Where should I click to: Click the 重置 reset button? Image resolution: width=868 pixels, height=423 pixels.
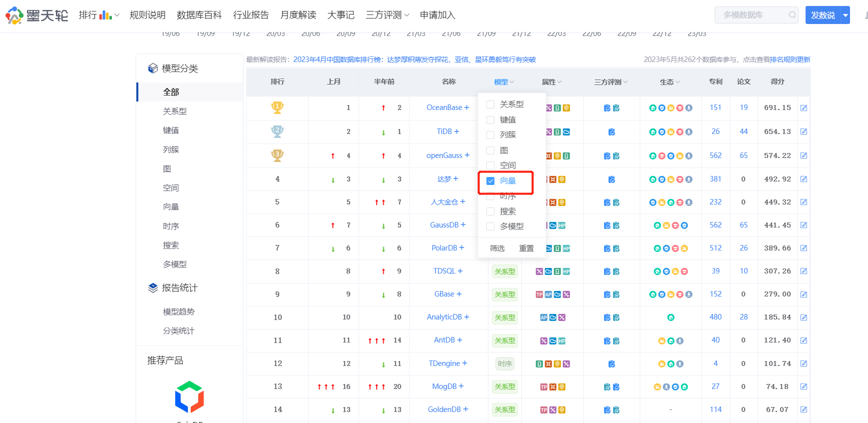(x=526, y=248)
